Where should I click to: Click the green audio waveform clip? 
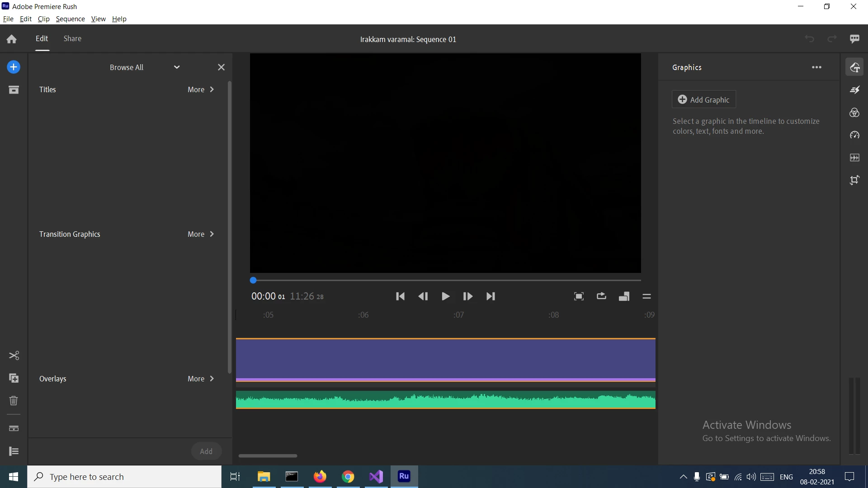(x=445, y=400)
